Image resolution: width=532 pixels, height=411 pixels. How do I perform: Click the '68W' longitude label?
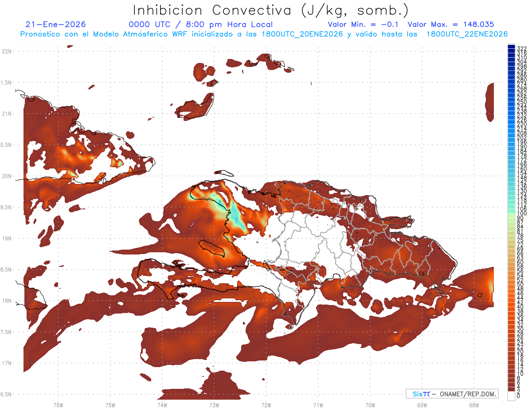(474, 405)
